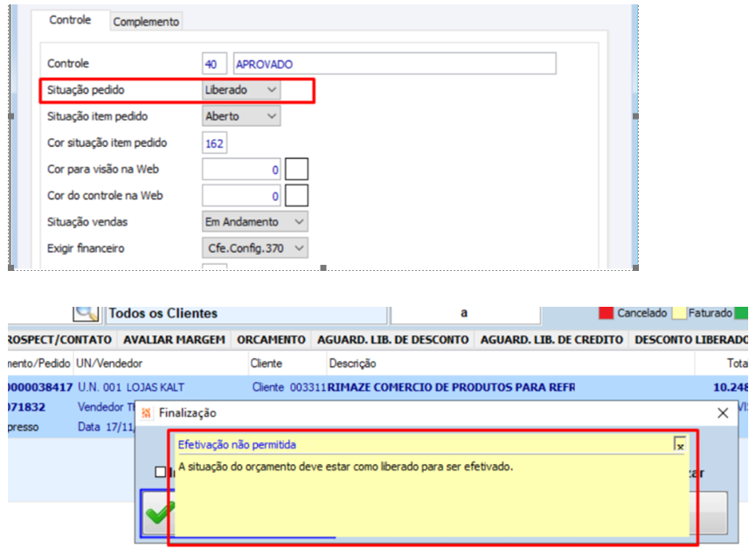Viewport: 756px width, 555px height.
Task: Click the Todos os Clientes field
Action: click(x=246, y=314)
